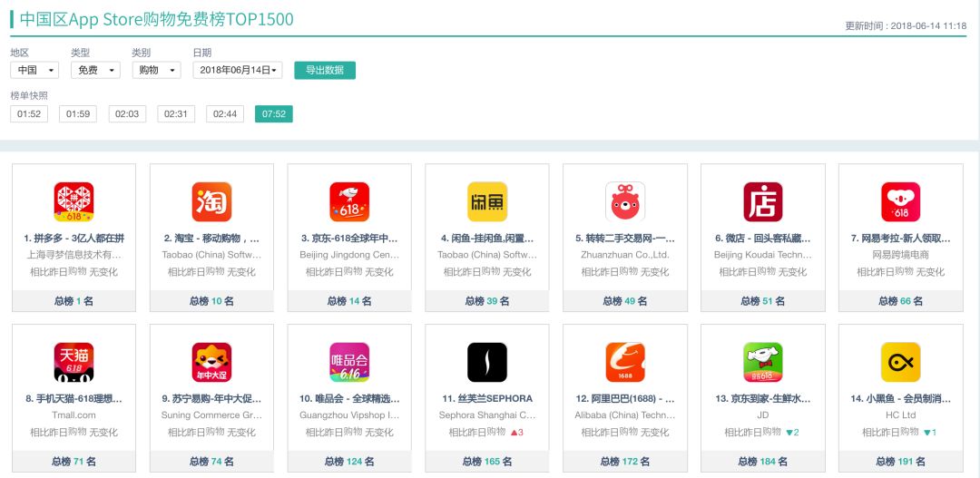
Task: Select the 02:03 snapshot
Action: [128, 113]
